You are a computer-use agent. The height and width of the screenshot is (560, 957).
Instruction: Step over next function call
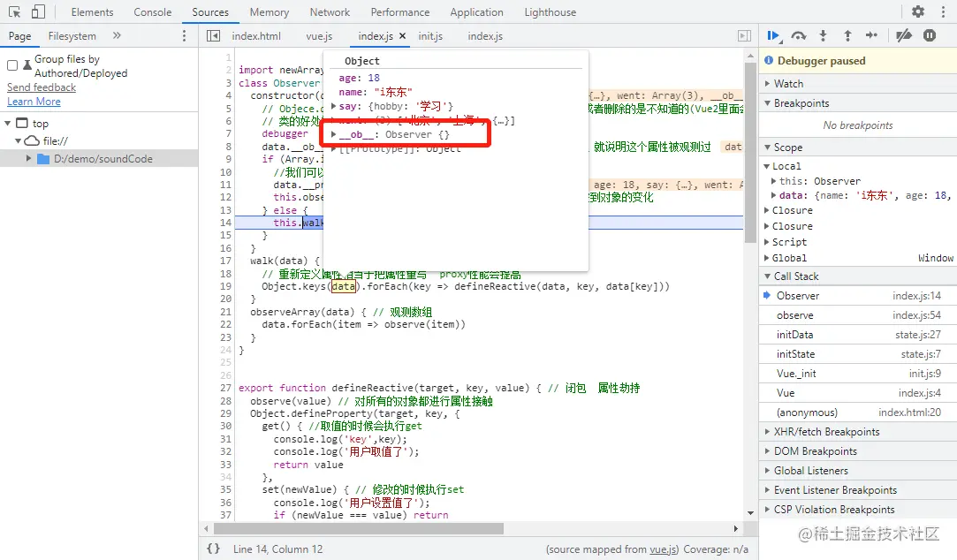coord(798,36)
